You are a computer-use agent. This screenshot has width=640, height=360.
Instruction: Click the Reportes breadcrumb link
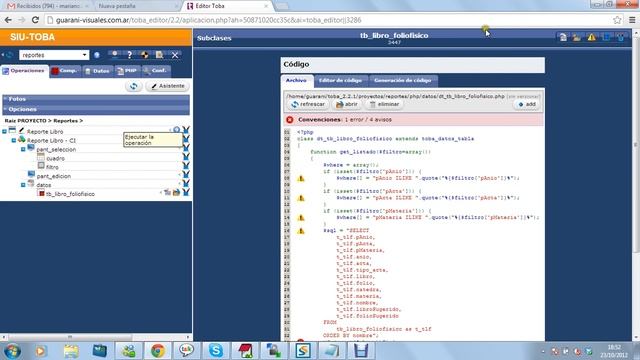pyautogui.click(x=65, y=121)
